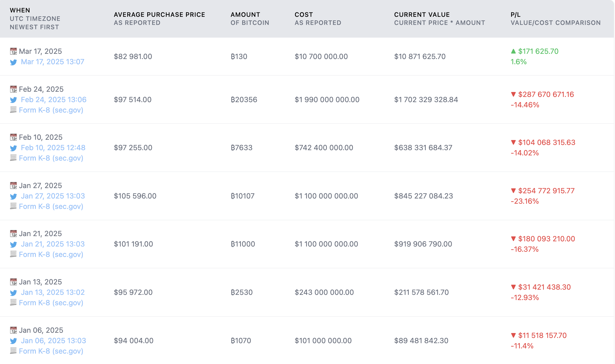Image resolution: width=615 pixels, height=364 pixels.
Task: Click the calendar icon next to Mar 17, 2025
Action: [13, 51]
